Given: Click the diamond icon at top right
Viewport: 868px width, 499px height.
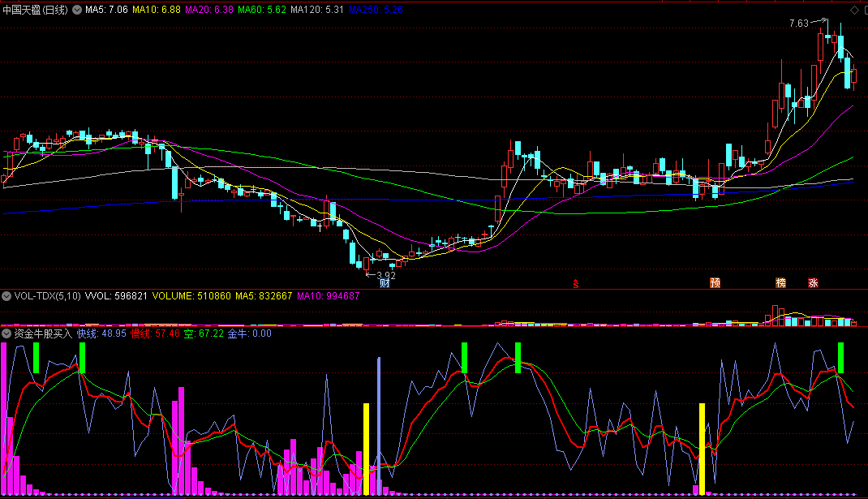Looking at the screenshot, I should (854, 10).
